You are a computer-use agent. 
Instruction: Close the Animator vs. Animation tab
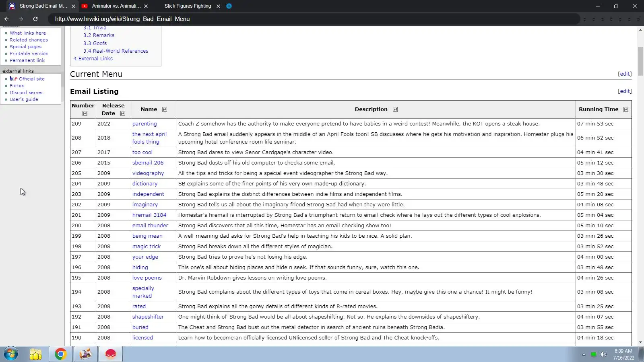146,6
